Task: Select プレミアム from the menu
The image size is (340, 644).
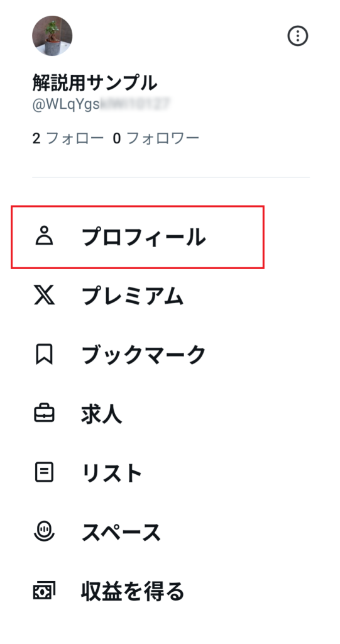Action: click(132, 296)
